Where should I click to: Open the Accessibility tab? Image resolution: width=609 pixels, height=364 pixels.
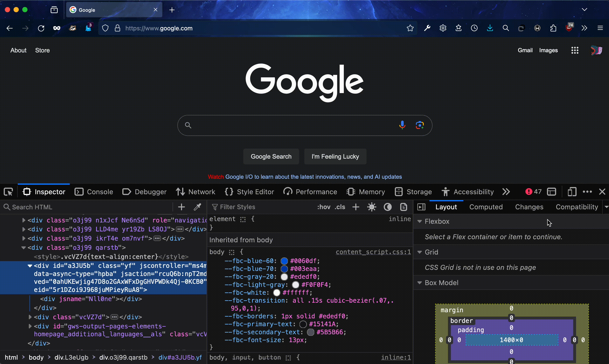[x=467, y=192]
